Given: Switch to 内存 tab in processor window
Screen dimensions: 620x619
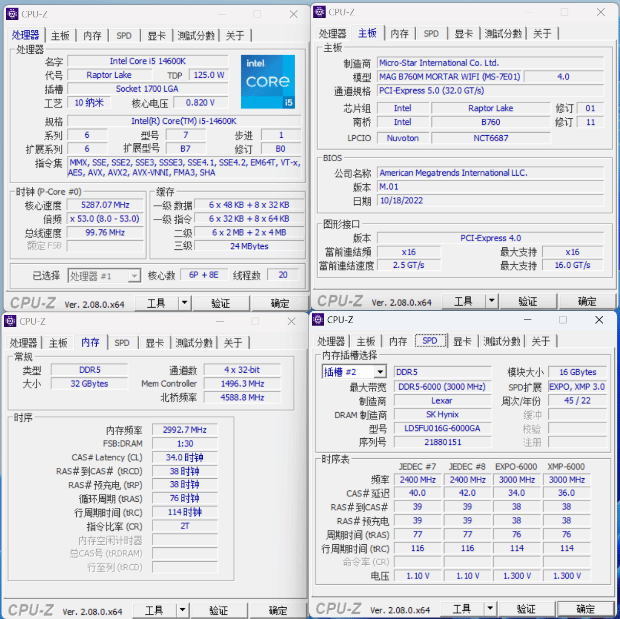Looking at the screenshot, I should tap(92, 36).
